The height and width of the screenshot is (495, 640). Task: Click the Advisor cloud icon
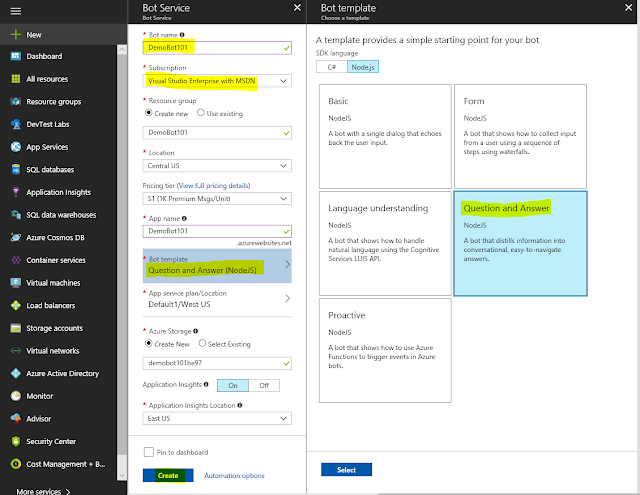pos(16,419)
